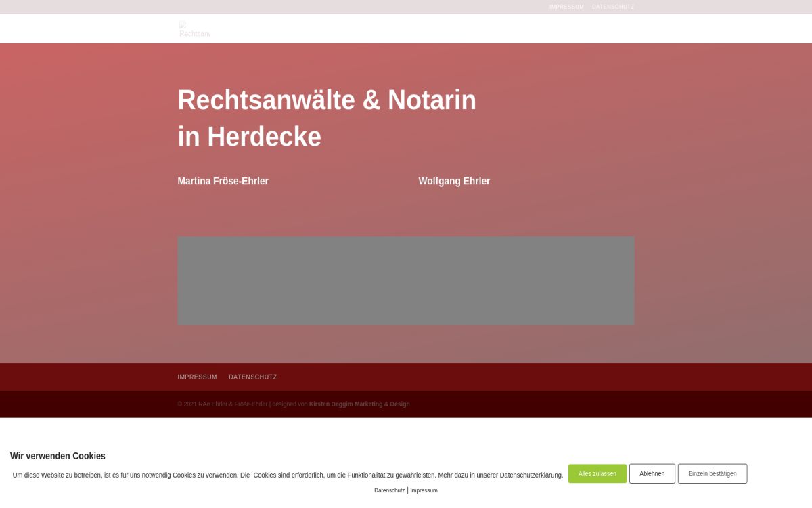The image size is (812, 508).
Task: Open IMPRESSUM from the footer
Action: [197, 377]
